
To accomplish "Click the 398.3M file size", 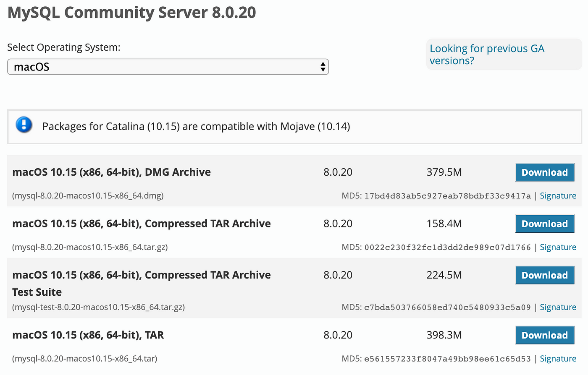I will point(444,335).
